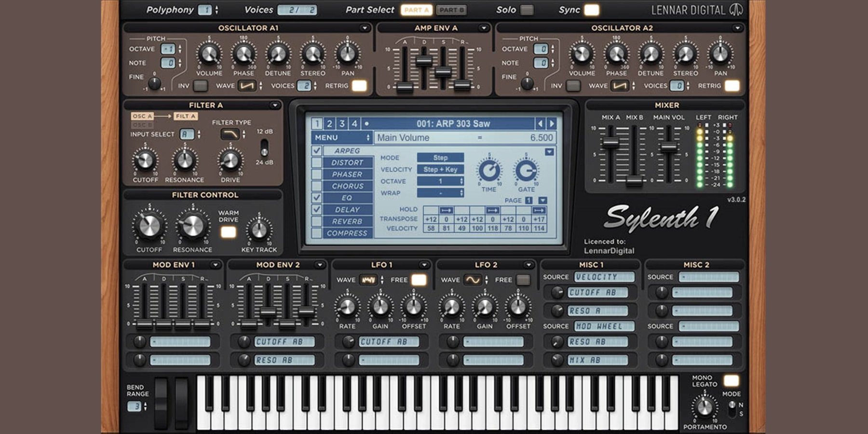
Task: Click Oscillator A1 Volume knob
Action: 209,54
